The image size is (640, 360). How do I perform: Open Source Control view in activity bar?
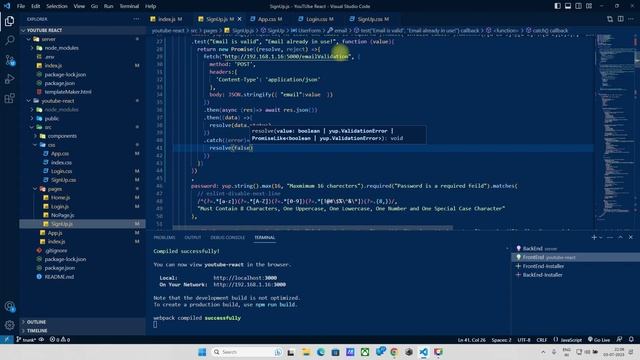[x=9, y=60]
